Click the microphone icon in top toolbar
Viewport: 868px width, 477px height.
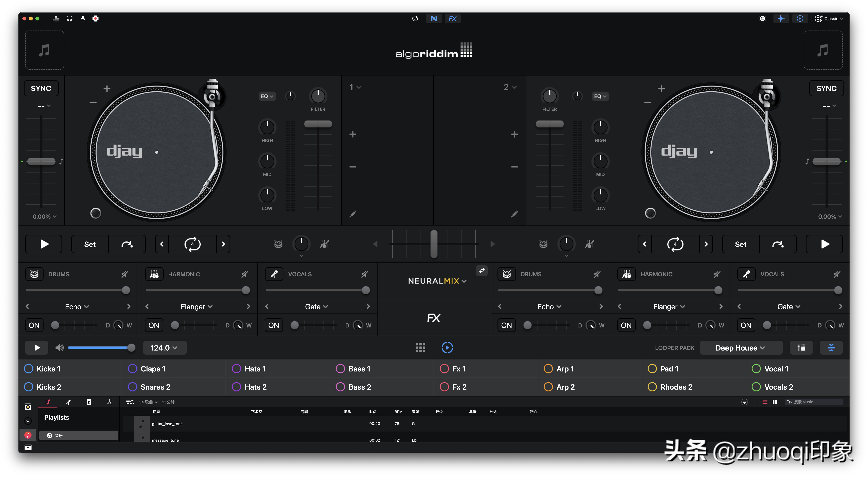(x=83, y=19)
